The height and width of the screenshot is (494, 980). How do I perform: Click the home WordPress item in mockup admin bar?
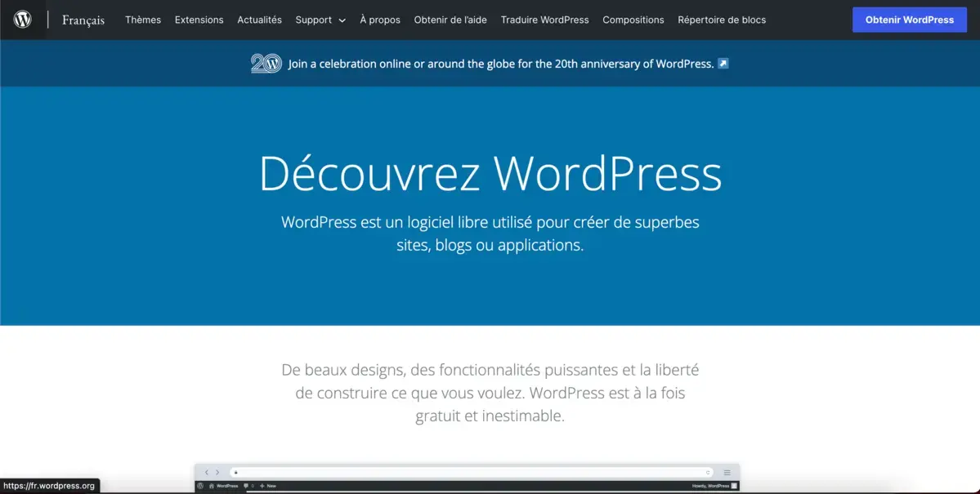(x=224, y=486)
